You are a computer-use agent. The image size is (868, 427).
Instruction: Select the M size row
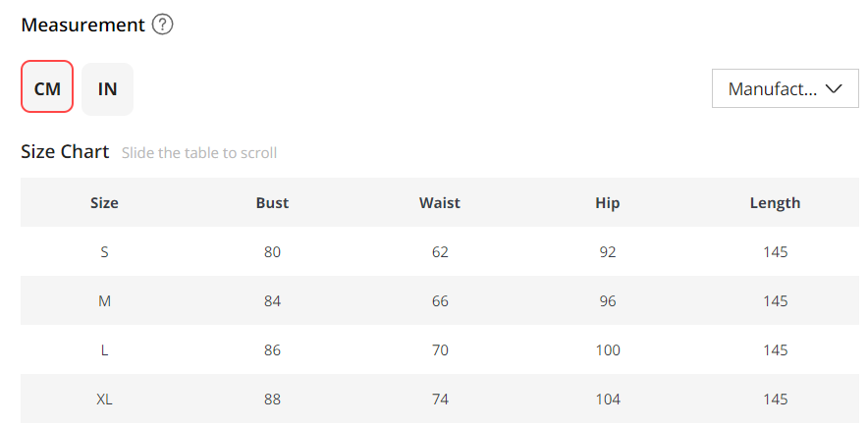coord(104,301)
